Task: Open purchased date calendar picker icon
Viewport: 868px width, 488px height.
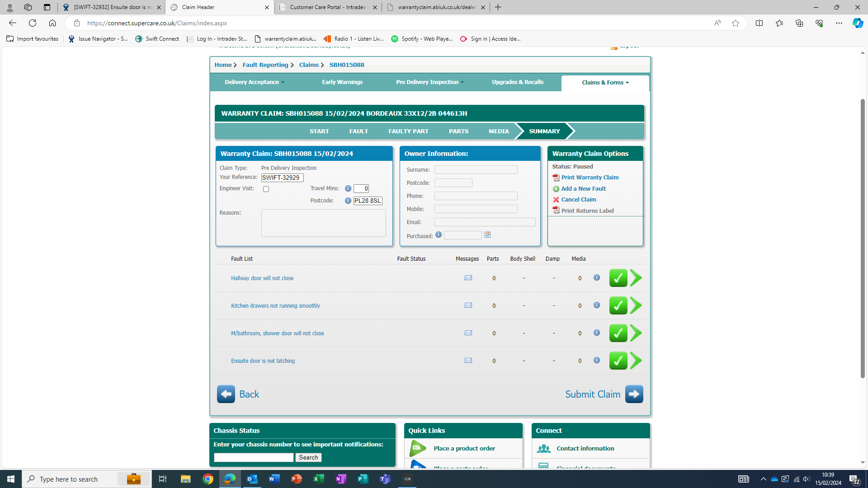Action: click(x=487, y=235)
